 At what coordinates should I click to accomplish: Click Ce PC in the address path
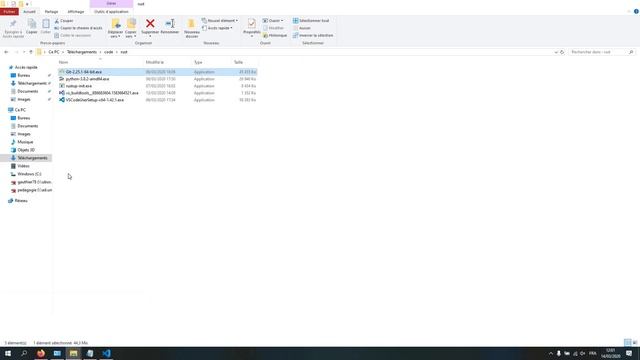point(54,52)
